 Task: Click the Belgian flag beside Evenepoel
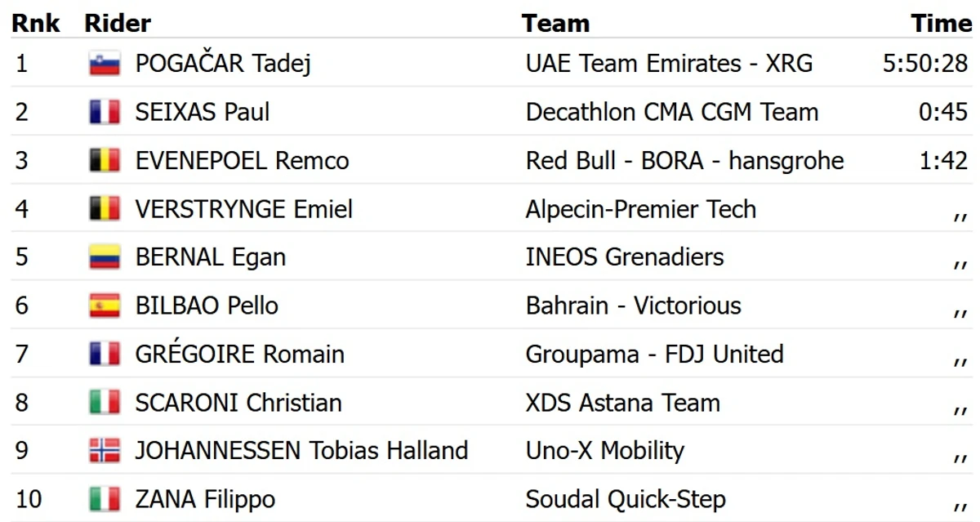(x=105, y=160)
